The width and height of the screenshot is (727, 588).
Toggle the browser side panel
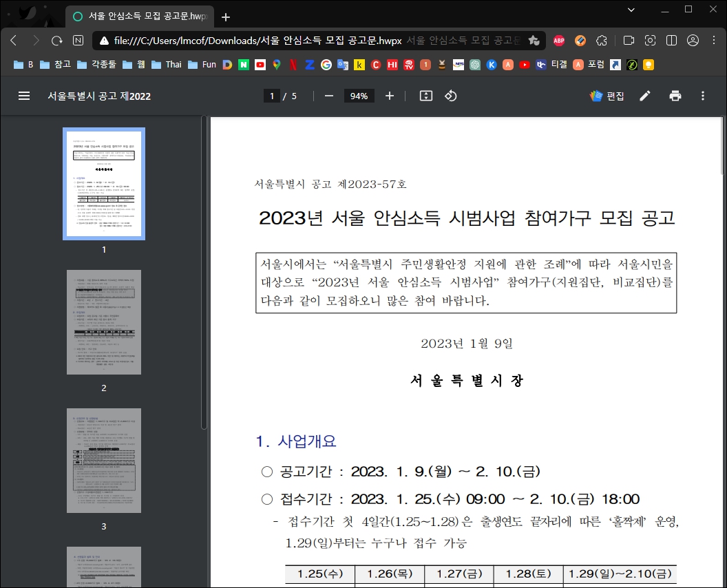pyautogui.click(x=671, y=41)
